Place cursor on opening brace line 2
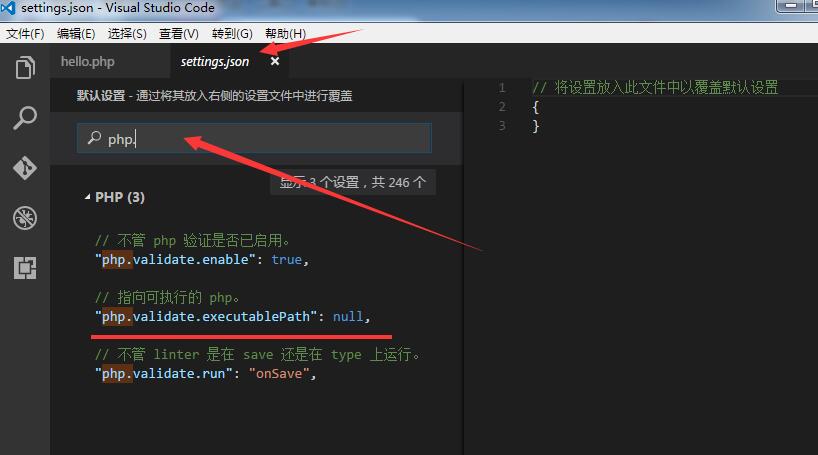The width and height of the screenshot is (818, 455). [x=535, y=107]
